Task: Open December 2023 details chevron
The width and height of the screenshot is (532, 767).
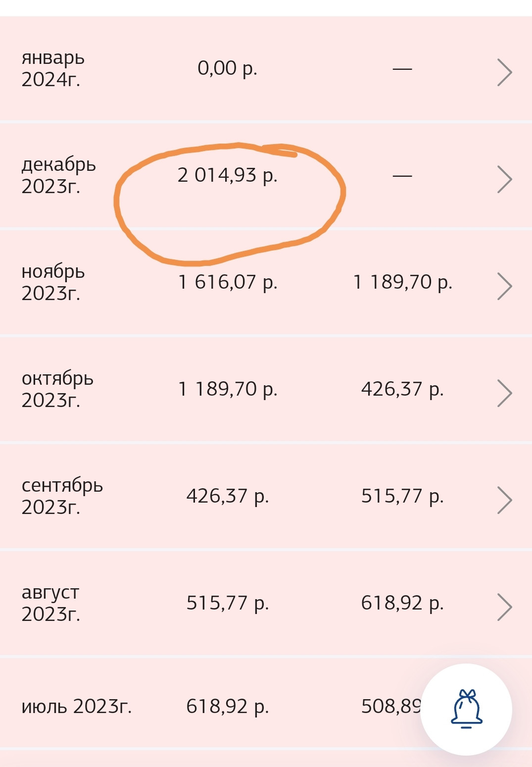Action: (504, 179)
